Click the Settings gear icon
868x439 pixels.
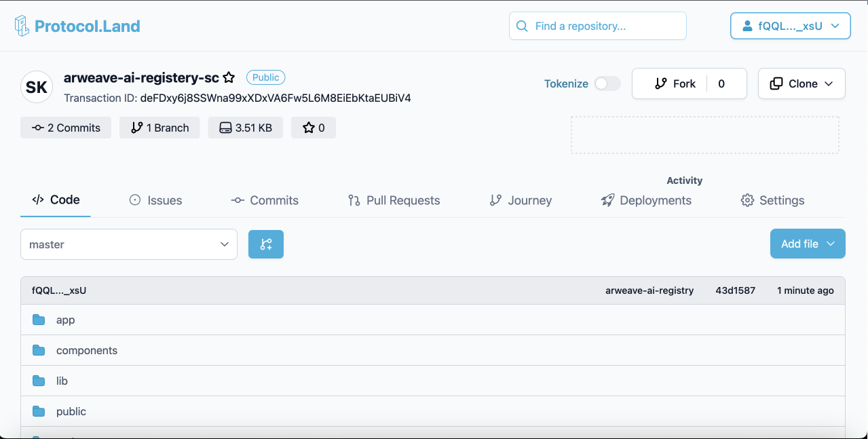[x=747, y=200]
